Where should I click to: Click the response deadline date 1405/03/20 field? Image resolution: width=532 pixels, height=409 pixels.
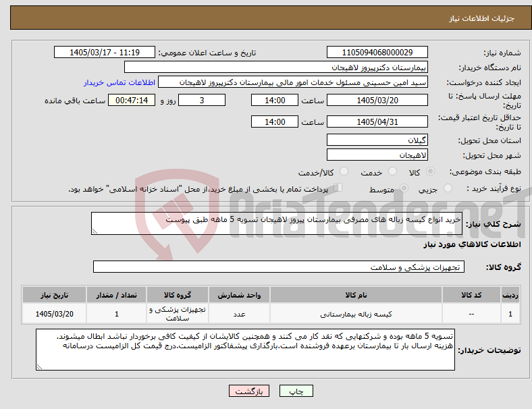[x=377, y=100]
